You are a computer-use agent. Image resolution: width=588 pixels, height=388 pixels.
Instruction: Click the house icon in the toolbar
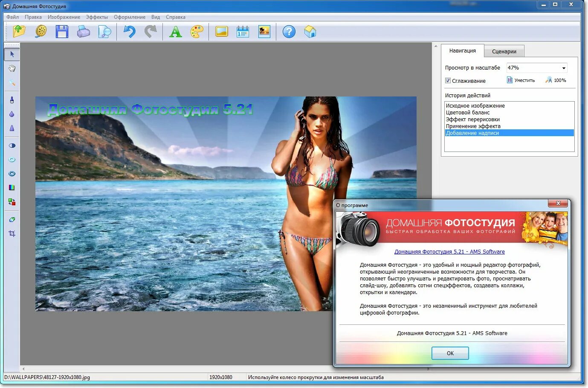(310, 31)
